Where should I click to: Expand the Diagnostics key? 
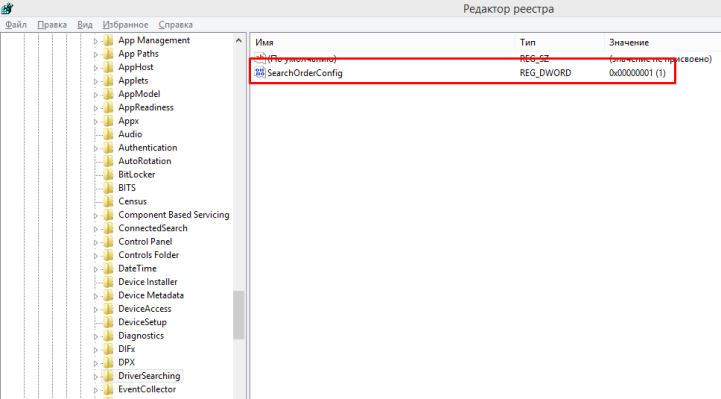96,336
